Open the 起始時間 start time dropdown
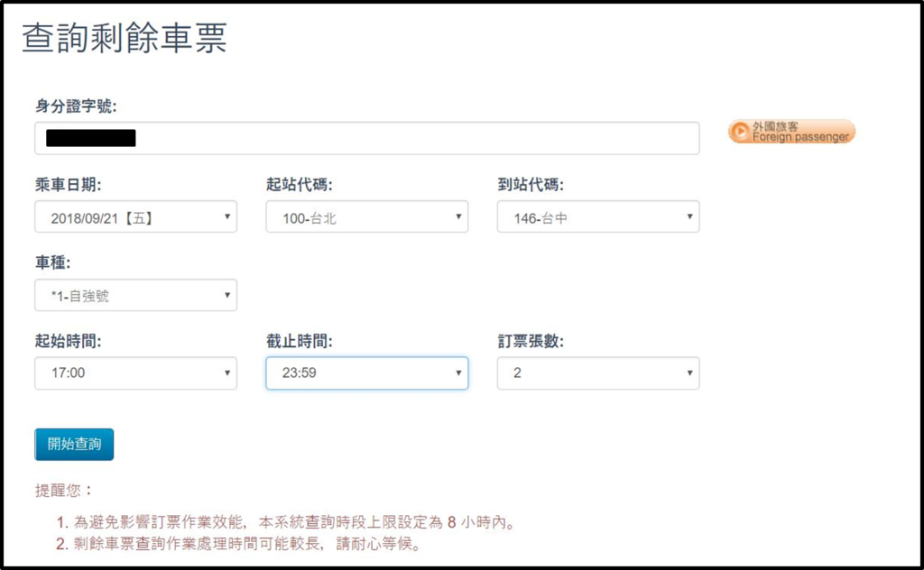 pos(135,372)
